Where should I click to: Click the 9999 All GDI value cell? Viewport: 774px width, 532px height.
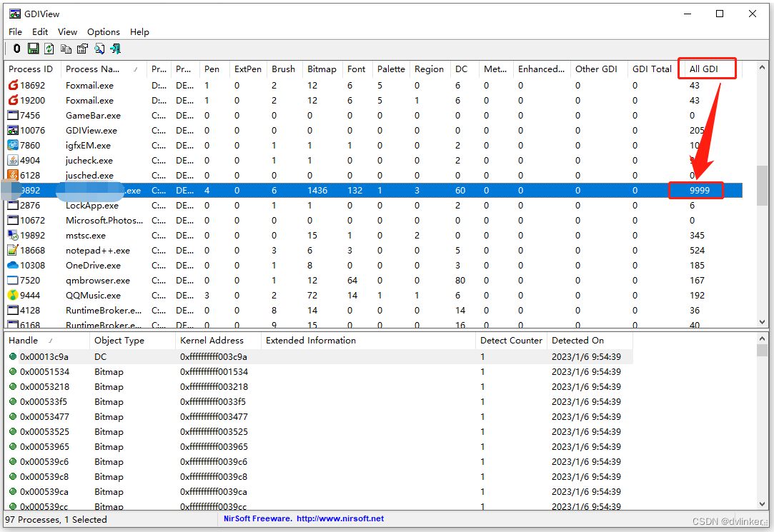coord(700,191)
